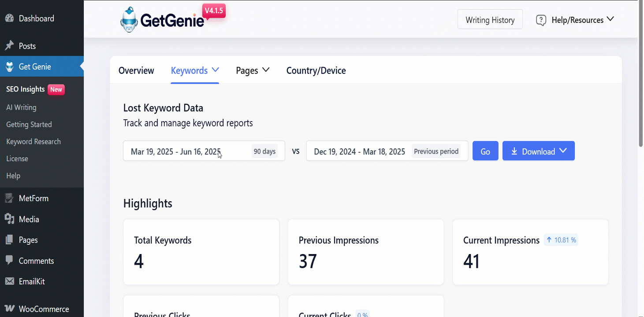
Task: Open SEO Insights submenu item
Action: click(x=26, y=89)
